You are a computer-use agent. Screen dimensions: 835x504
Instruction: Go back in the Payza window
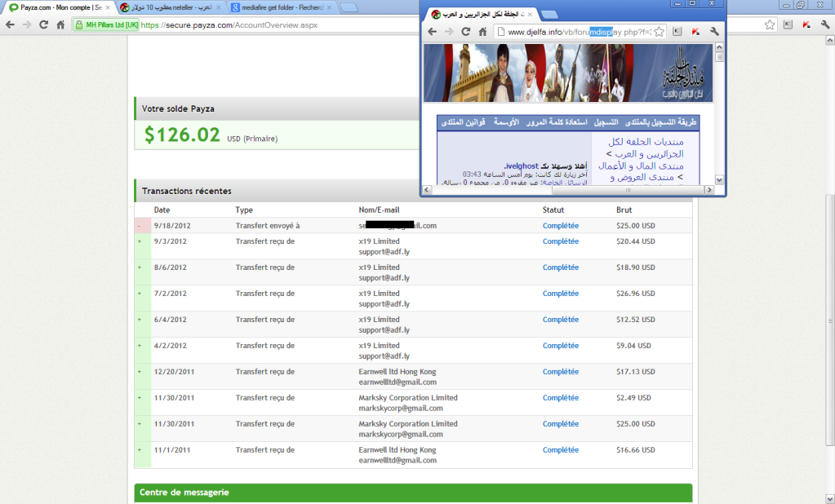[10, 24]
